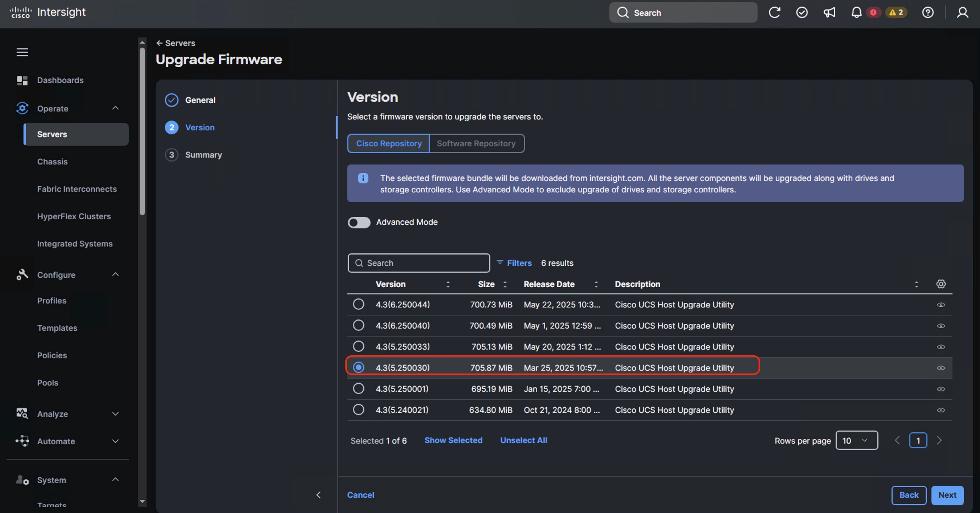Click the hamburger menu icon
The image size is (980, 513).
tap(22, 52)
